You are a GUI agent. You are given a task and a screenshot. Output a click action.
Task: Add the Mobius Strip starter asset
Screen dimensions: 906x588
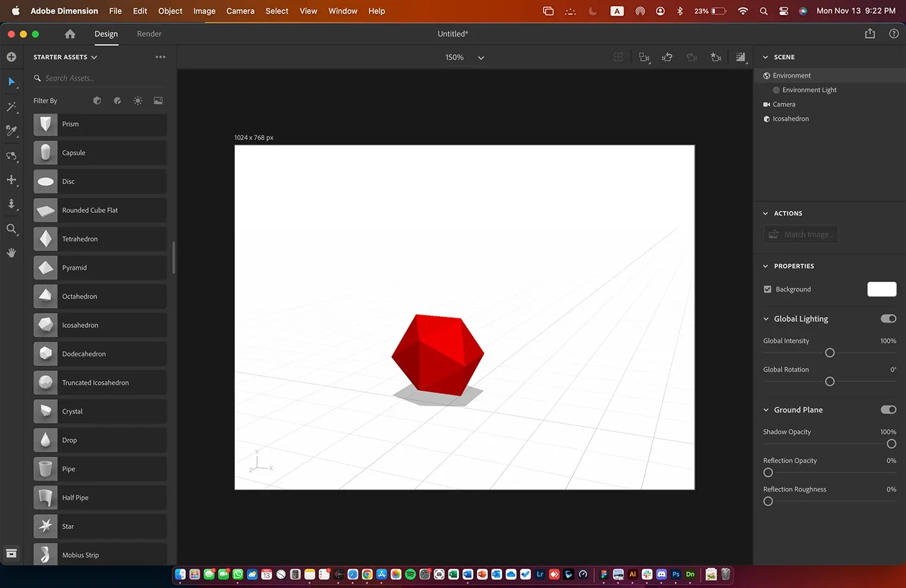click(100, 555)
